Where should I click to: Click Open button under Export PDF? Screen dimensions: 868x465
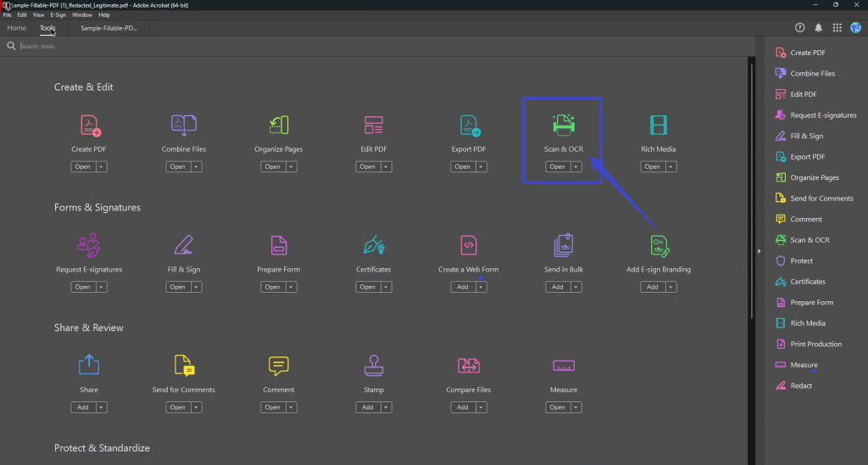tap(462, 167)
